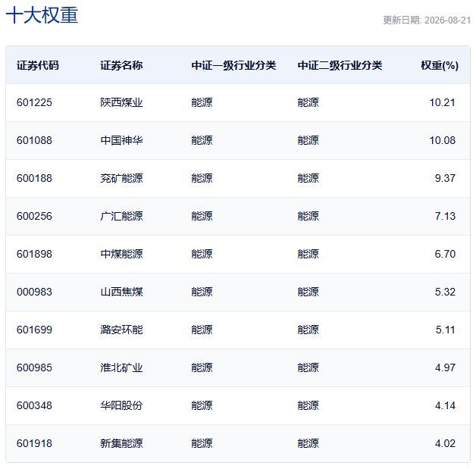The height and width of the screenshot is (469, 476).
Task: Click weight value 5.32
Action: click(x=445, y=292)
